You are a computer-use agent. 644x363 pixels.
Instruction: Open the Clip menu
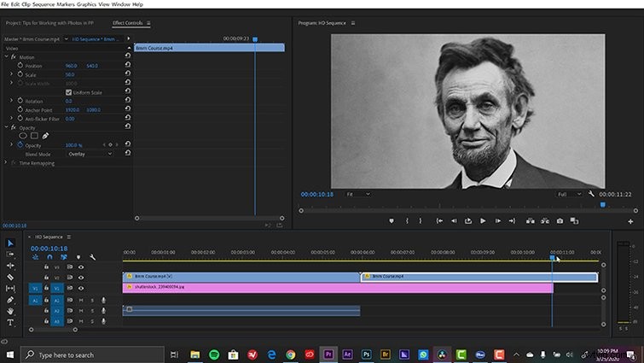click(26, 4)
